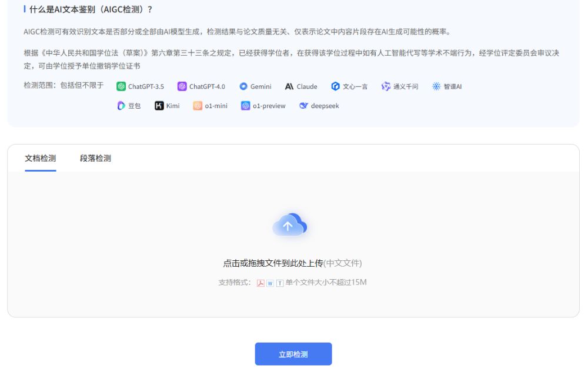
Task: Click the cloud upload icon
Action: coord(289,225)
